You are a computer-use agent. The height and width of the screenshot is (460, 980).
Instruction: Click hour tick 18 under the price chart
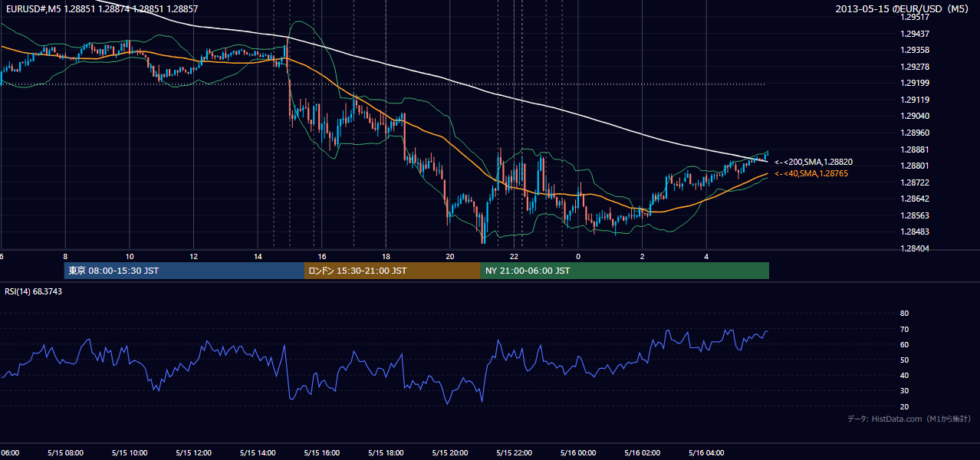[x=386, y=257]
